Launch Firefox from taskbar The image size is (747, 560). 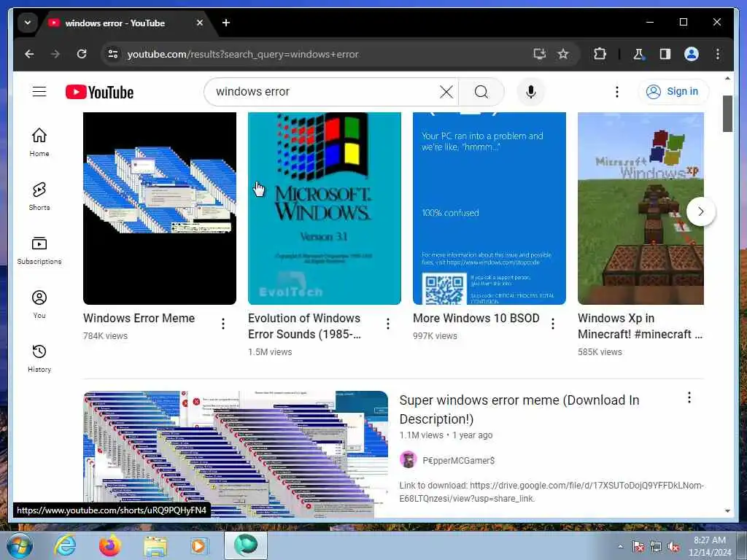[109, 545]
